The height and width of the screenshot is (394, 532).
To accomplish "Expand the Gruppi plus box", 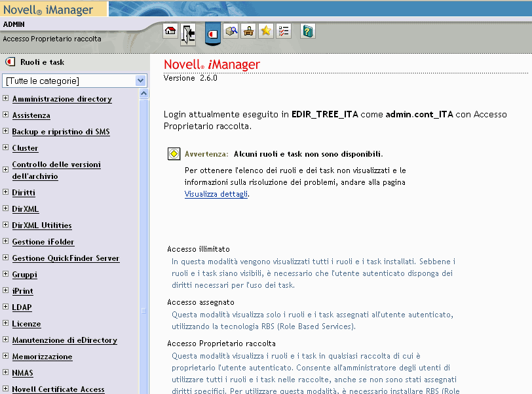I will pos(5,273).
